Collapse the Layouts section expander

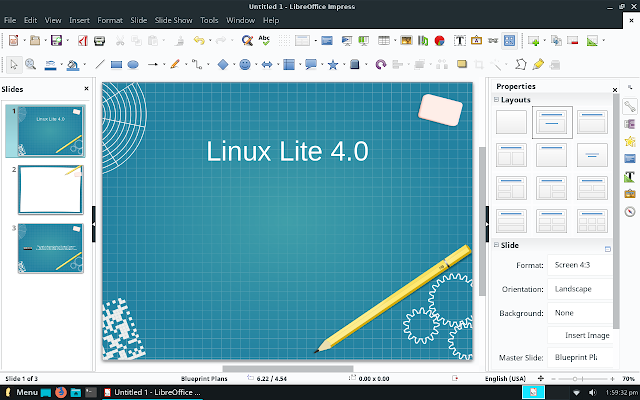(x=496, y=100)
